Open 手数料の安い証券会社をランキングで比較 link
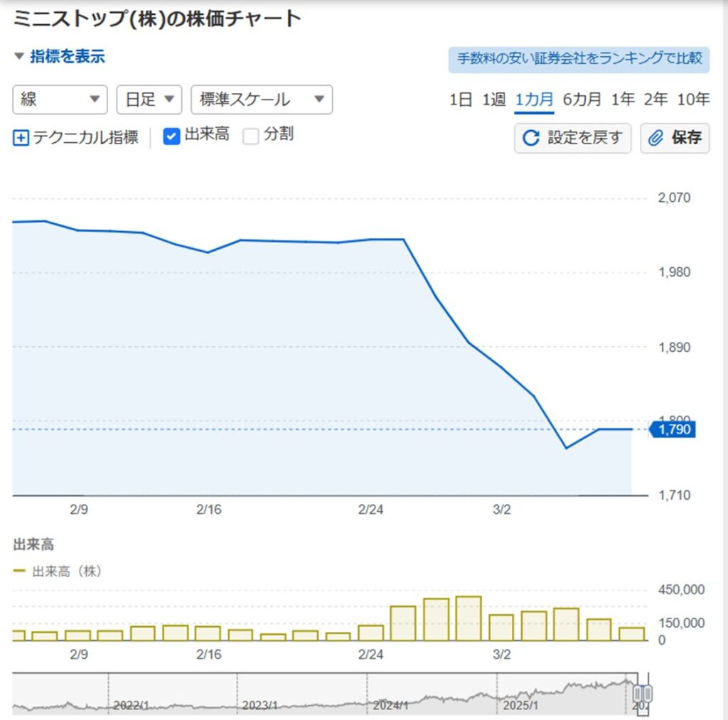728x720 pixels. click(x=579, y=59)
